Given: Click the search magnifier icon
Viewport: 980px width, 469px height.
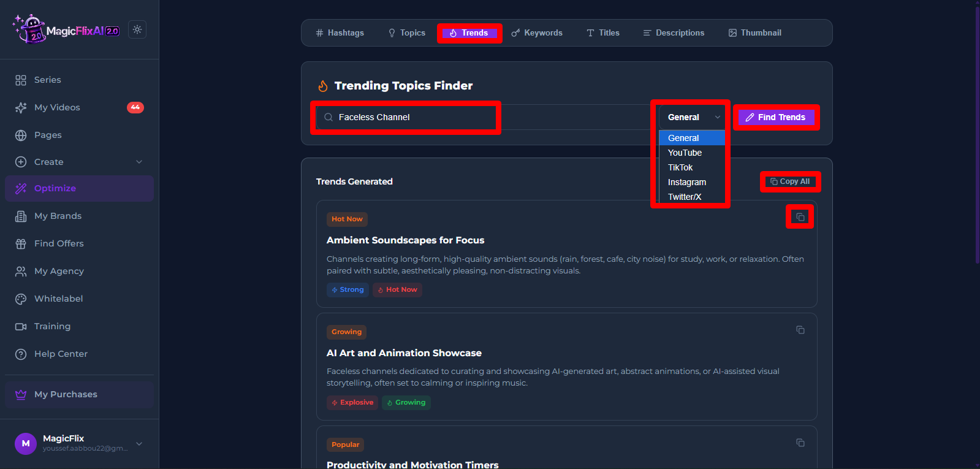Looking at the screenshot, I should point(329,117).
